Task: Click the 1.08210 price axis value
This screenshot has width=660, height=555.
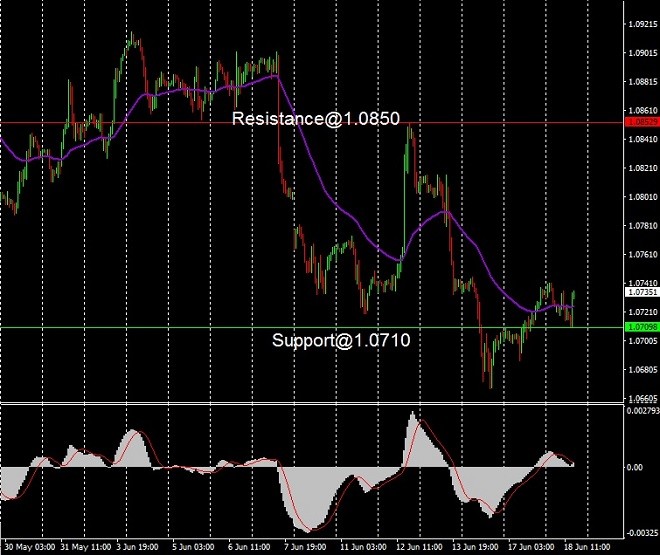Action: click(x=643, y=168)
